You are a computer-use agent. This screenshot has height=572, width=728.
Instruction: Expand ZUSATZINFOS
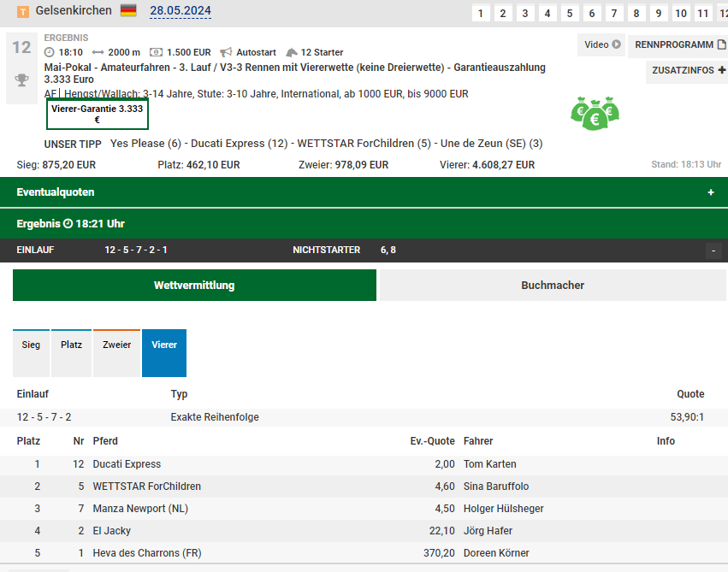[687, 70]
